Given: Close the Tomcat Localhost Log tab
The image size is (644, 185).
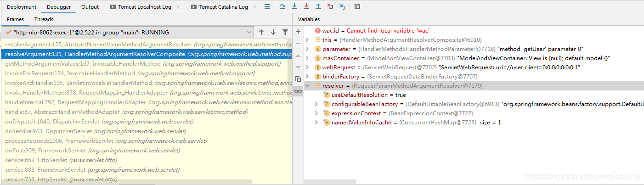Looking at the screenshot, I should 178,7.
